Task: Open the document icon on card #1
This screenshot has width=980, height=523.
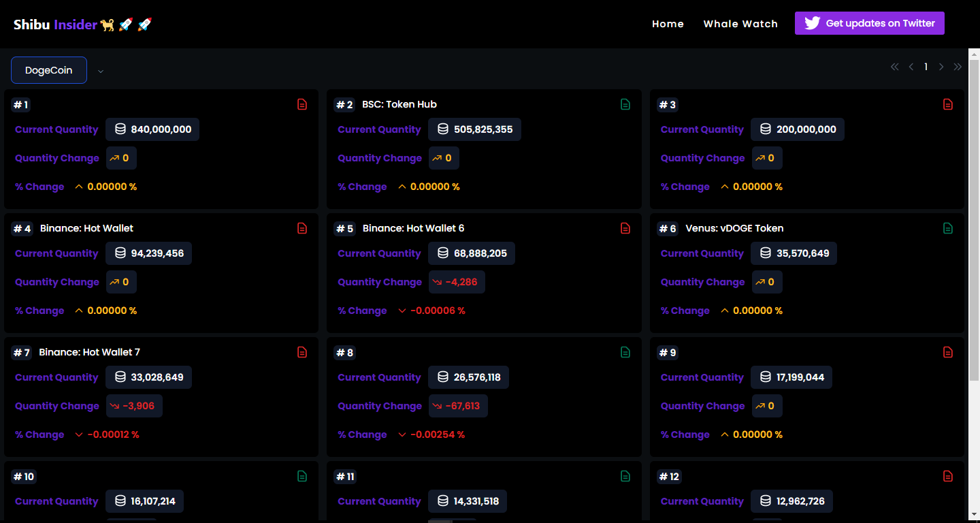Action: pos(302,104)
